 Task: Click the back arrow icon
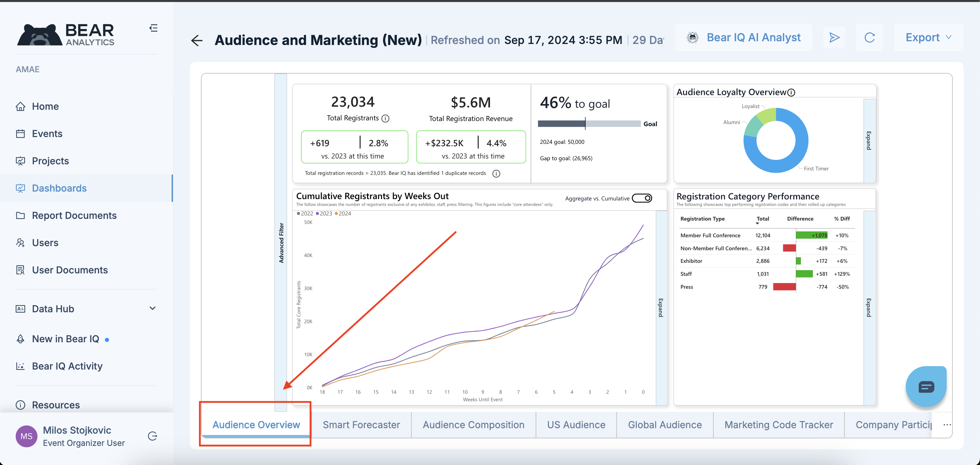click(197, 40)
